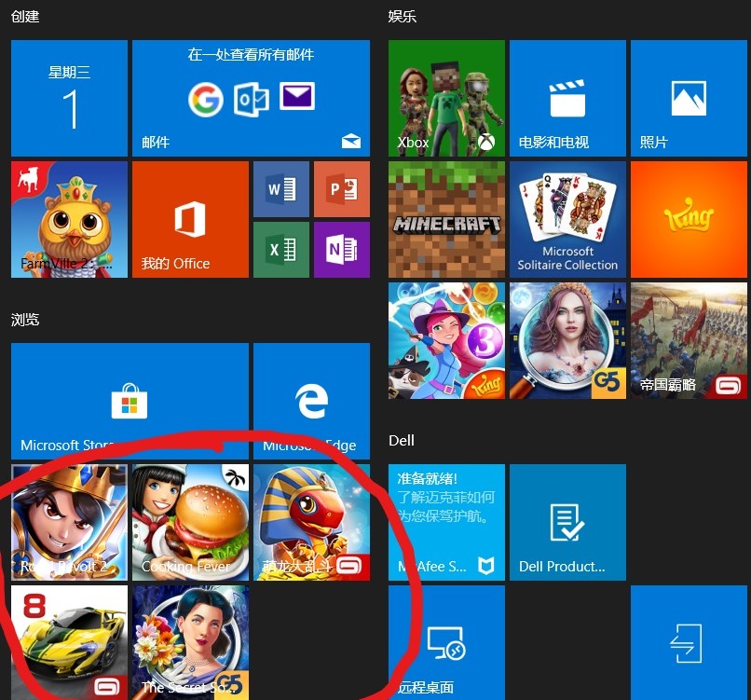Open Microsoft Solitaire Collection tile

coord(567,219)
